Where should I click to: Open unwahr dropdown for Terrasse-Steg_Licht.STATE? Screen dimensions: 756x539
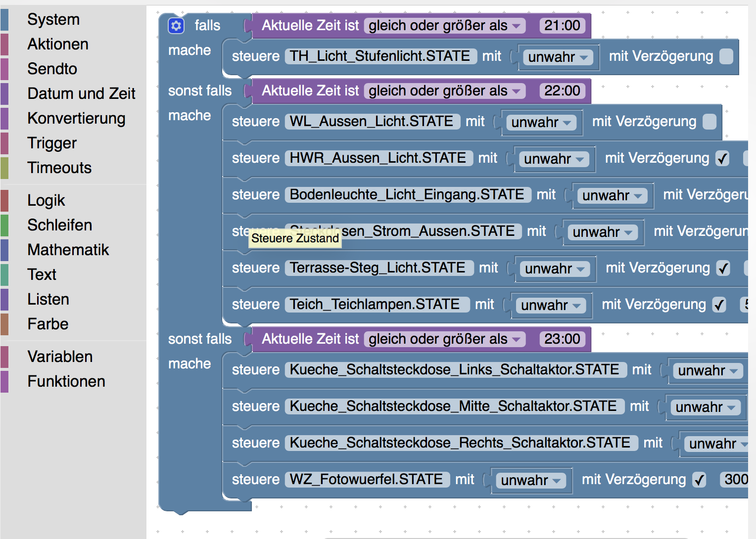[555, 269]
